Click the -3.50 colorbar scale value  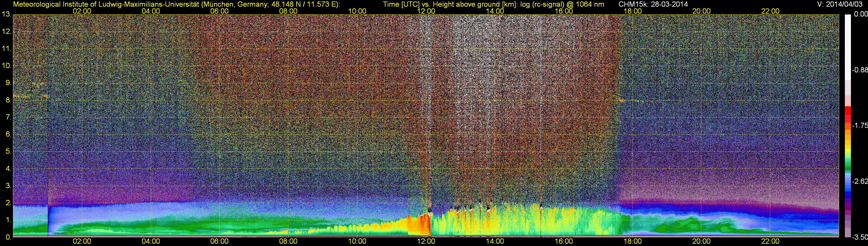point(860,238)
